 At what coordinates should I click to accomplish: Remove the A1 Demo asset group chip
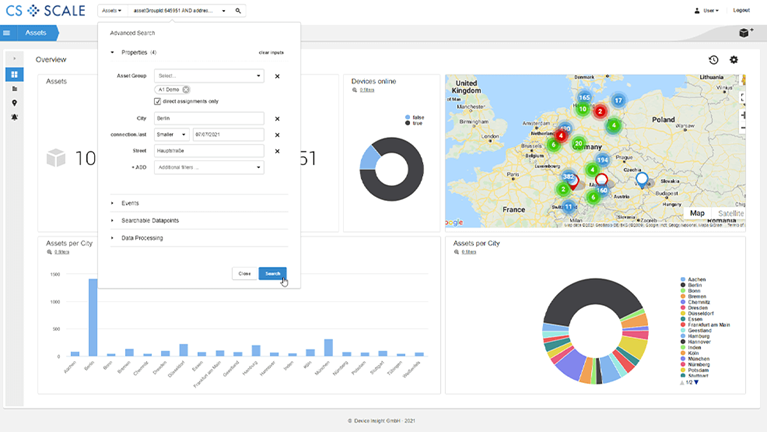(186, 89)
